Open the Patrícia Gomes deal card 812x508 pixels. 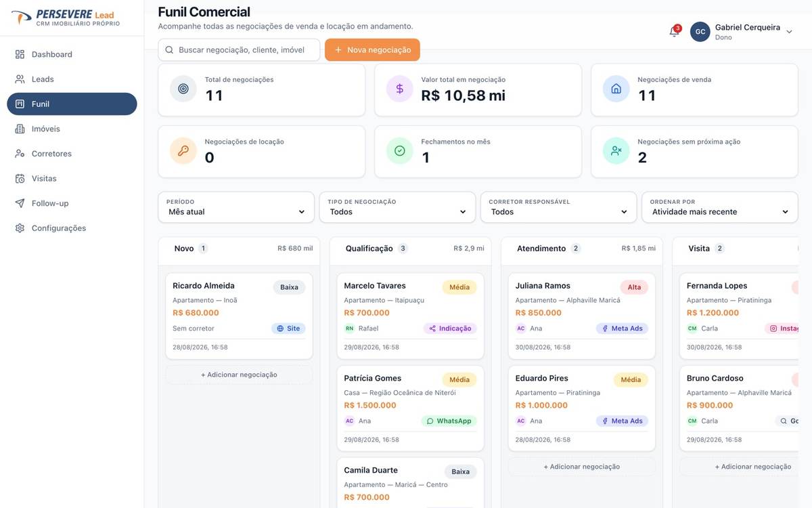coord(411,408)
